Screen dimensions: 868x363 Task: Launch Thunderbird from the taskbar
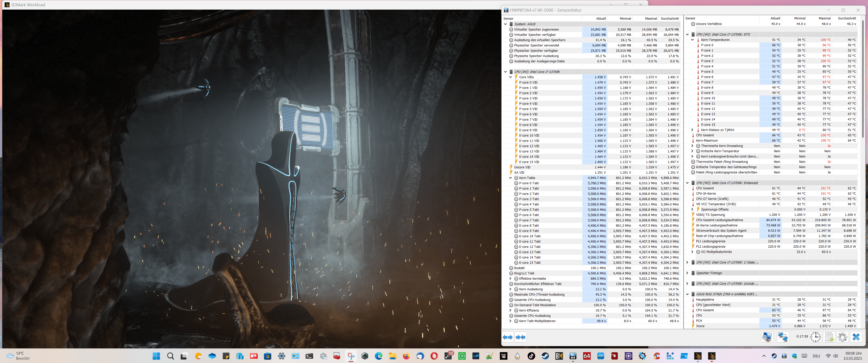click(420, 356)
